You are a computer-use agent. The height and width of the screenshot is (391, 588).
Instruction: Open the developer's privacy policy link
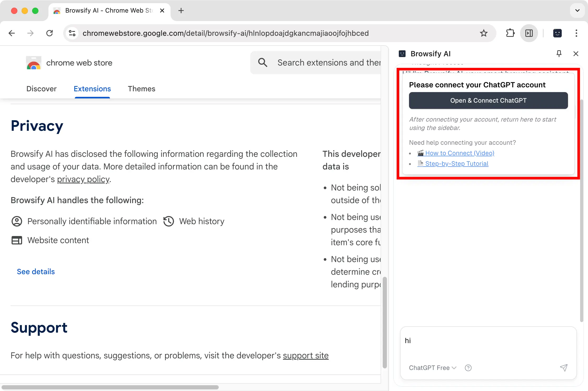(83, 179)
